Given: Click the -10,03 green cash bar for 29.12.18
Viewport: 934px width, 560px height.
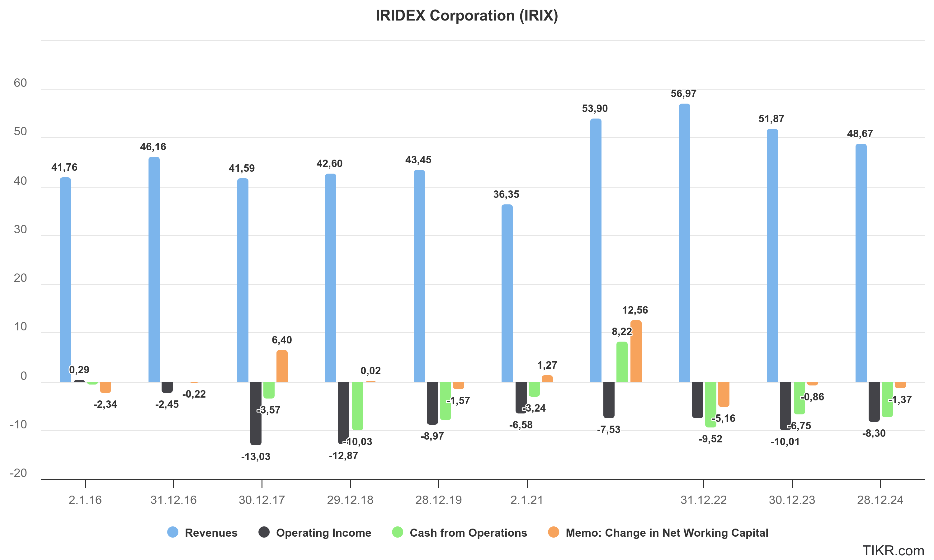Looking at the screenshot, I should click(357, 405).
